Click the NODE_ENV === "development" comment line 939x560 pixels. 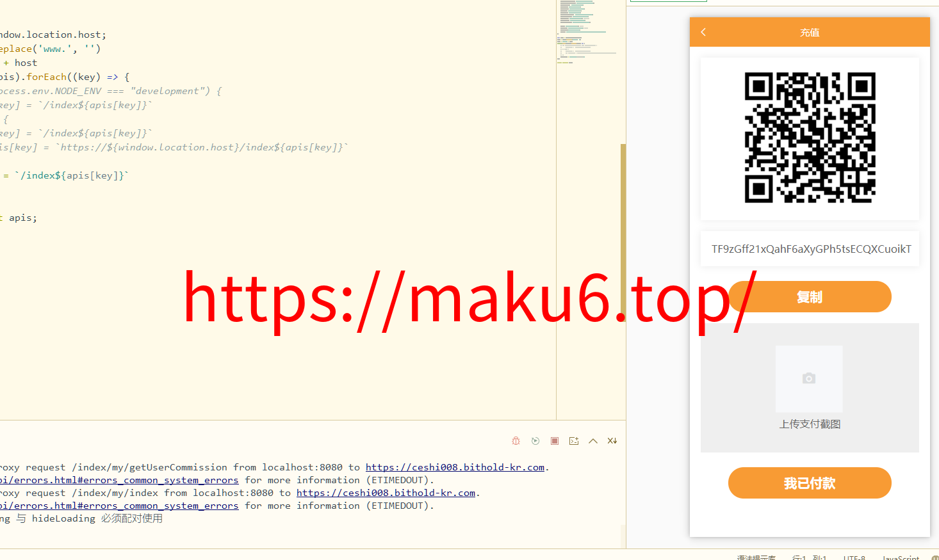[111, 91]
